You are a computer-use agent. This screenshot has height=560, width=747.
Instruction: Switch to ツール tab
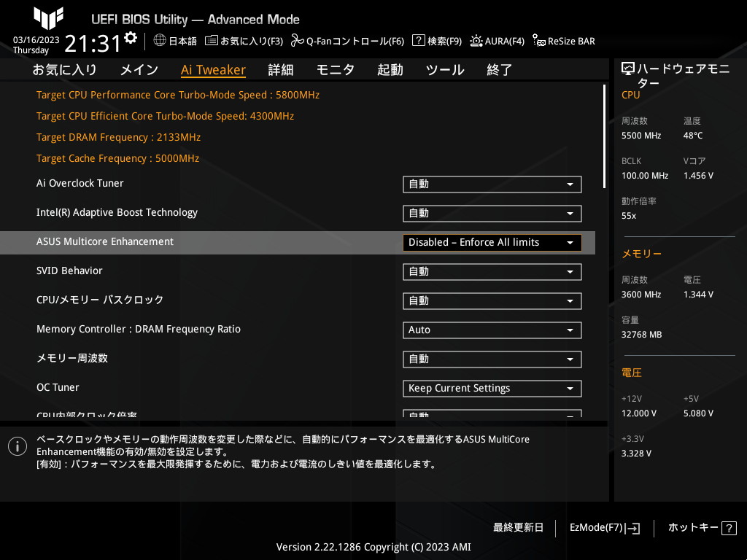[445, 69]
